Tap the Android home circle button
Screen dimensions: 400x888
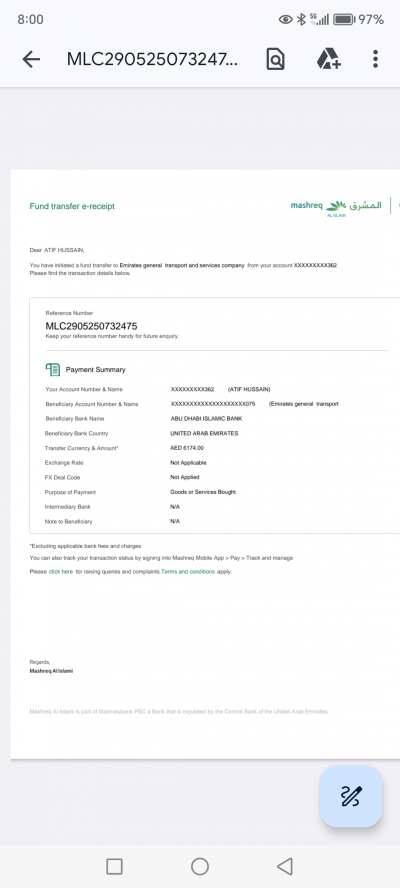click(200, 866)
